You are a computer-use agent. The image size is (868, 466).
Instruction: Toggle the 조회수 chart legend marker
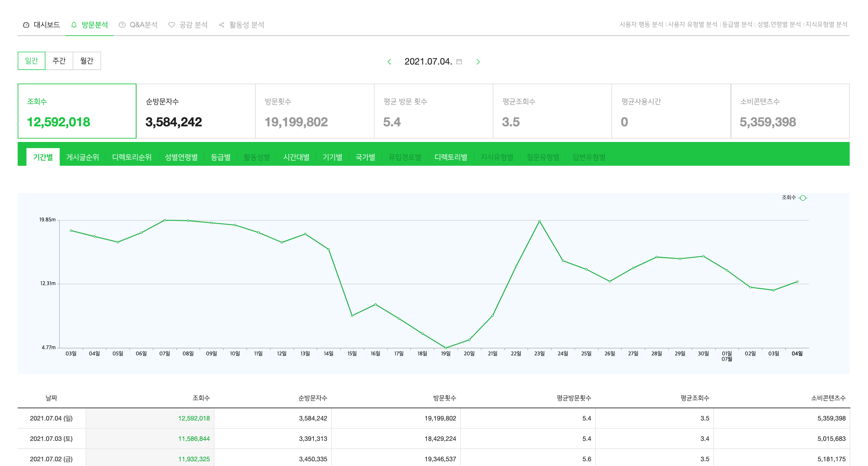click(x=803, y=198)
